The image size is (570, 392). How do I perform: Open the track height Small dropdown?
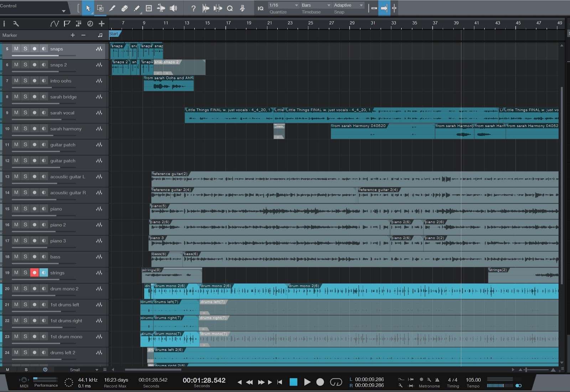(x=84, y=370)
